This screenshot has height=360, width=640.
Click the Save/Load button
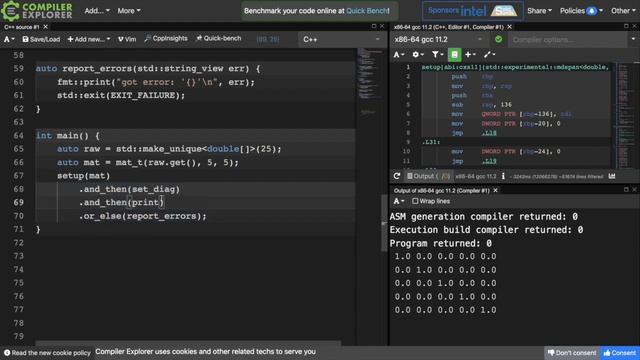click(x=41, y=39)
